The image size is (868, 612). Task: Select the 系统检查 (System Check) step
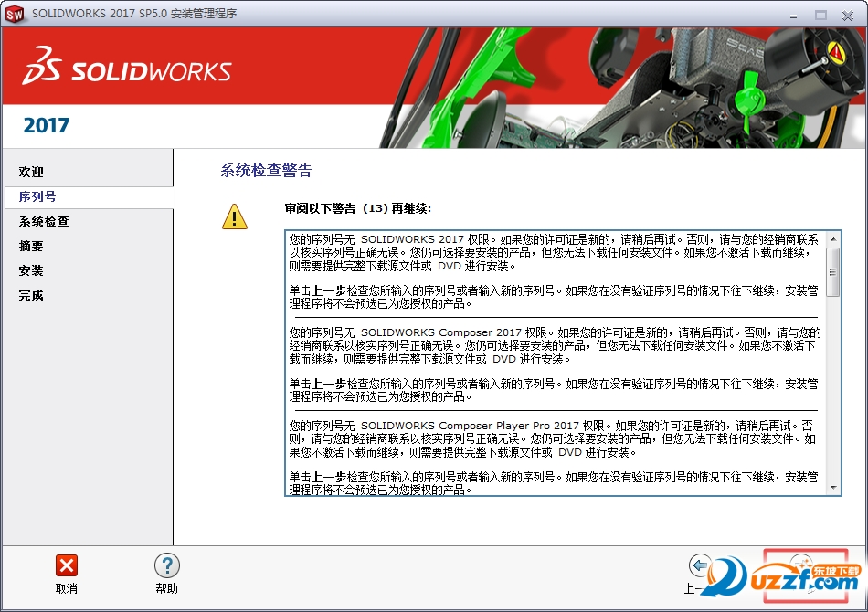(44, 221)
